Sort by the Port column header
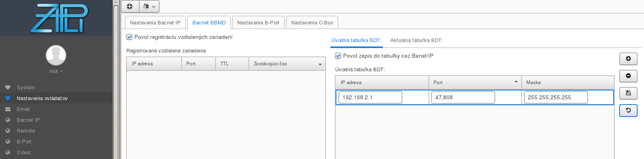This screenshot has height=159, width=644. [475, 83]
